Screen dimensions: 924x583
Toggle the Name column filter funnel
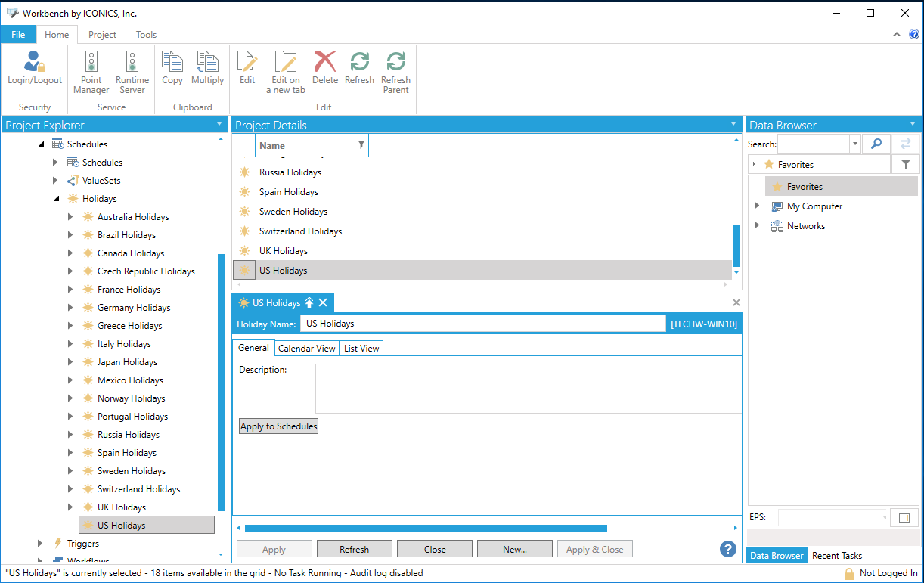[x=361, y=144]
